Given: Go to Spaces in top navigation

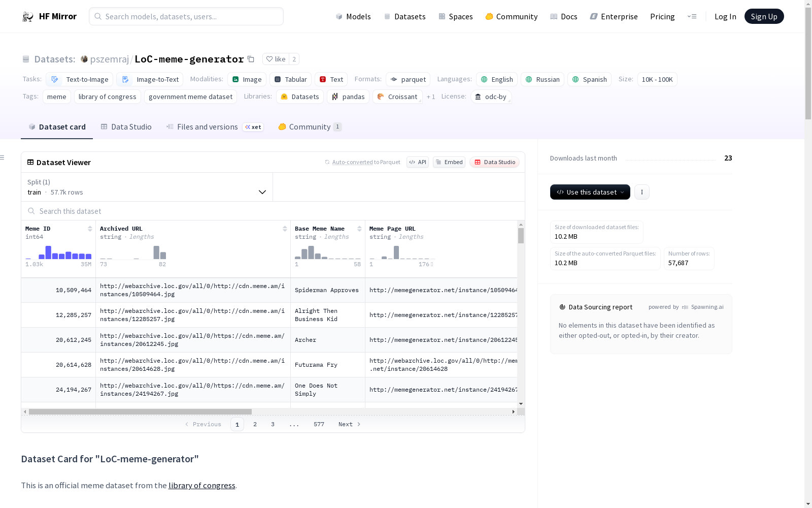Looking at the screenshot, I should [456, 16].
